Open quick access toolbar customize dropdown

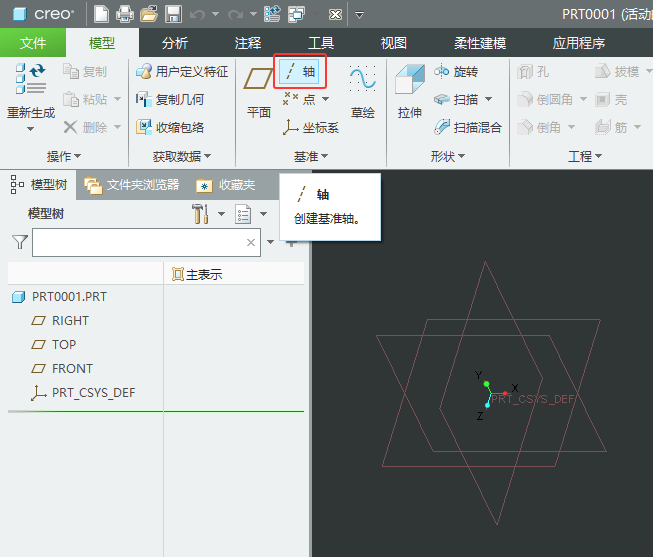pos(359,15)
